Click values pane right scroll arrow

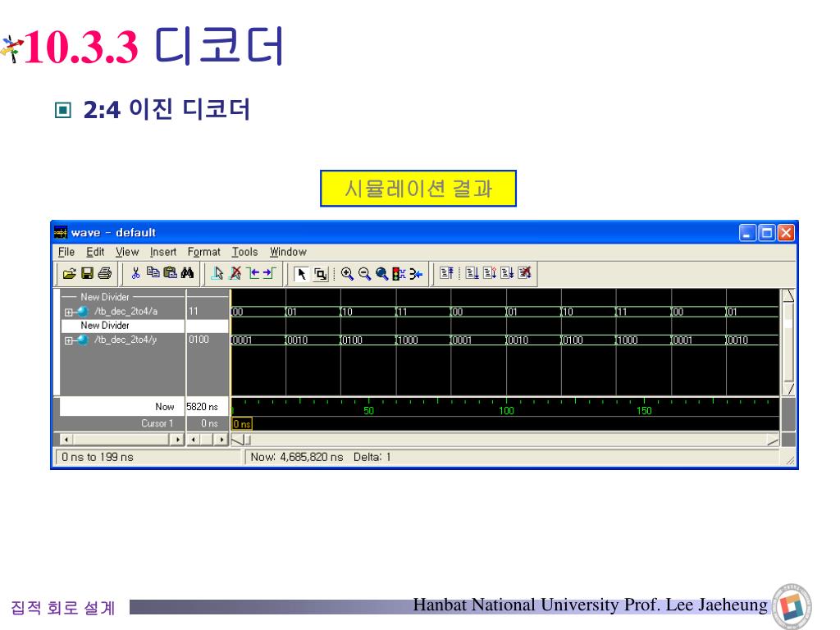pos(221,440)
